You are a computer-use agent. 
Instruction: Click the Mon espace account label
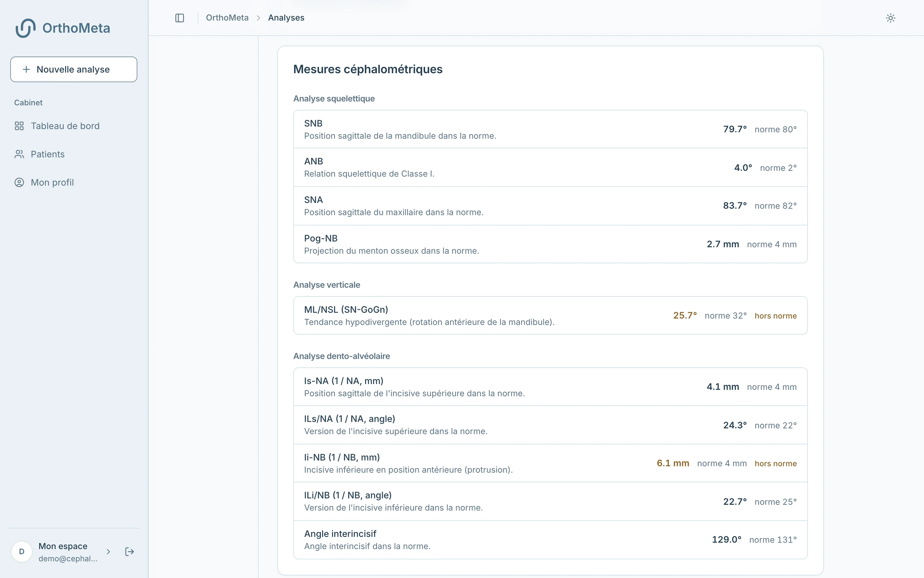(x=63, y=546)
